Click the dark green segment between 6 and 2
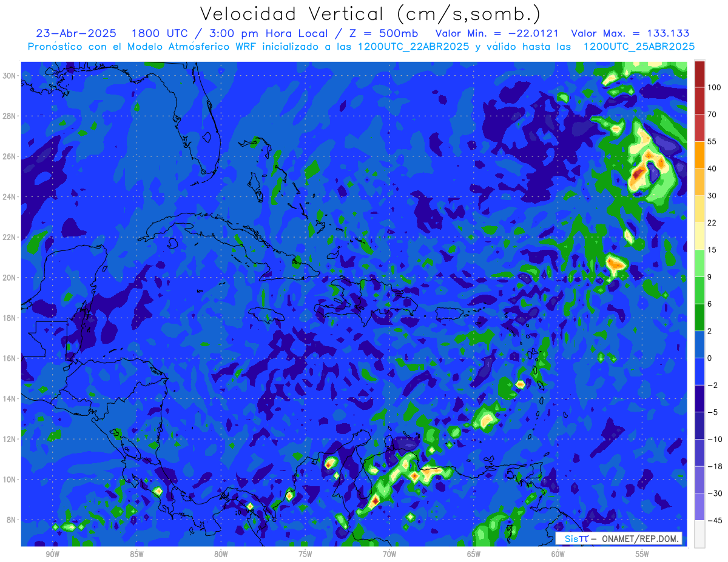This screenshot has height=562, width=728. tap(699, 317)
